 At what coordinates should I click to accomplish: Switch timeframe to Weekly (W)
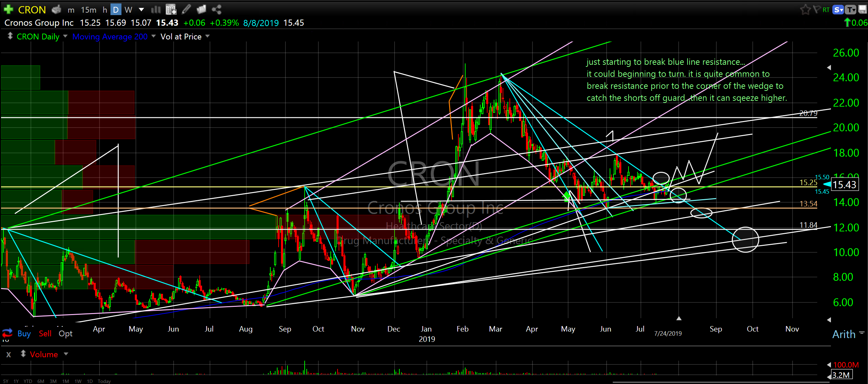coord(128,10)
